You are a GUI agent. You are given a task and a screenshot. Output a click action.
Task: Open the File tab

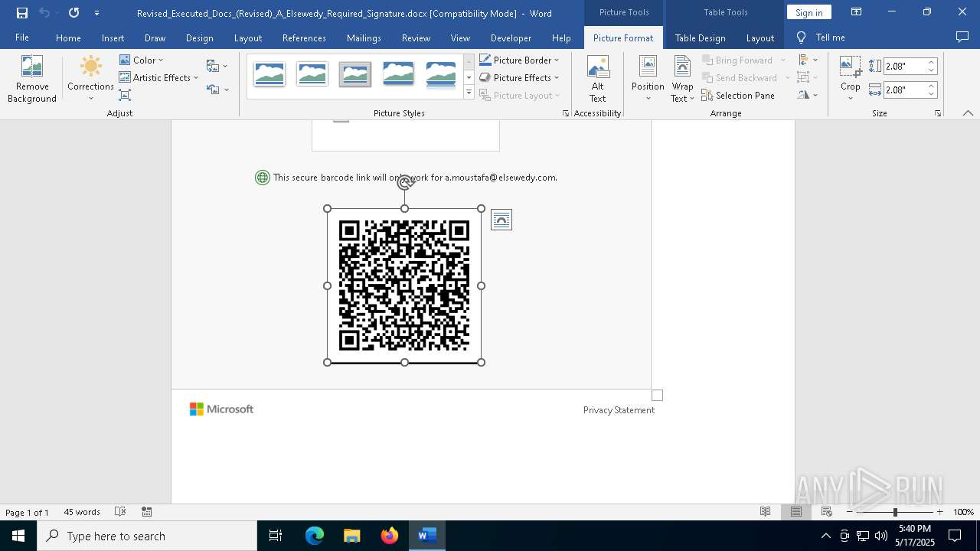point(22,37)
